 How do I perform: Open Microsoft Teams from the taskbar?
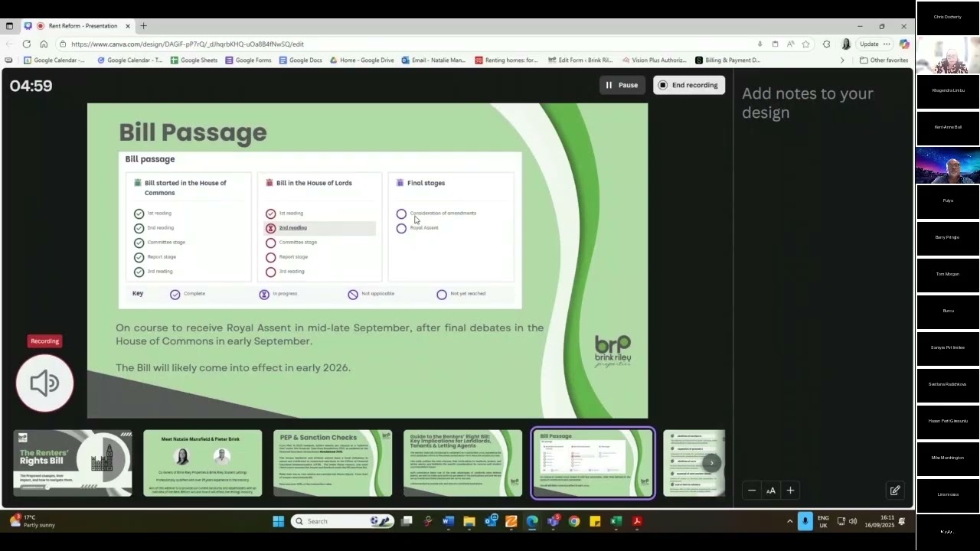pyautogui.click(x=553, y=521)
